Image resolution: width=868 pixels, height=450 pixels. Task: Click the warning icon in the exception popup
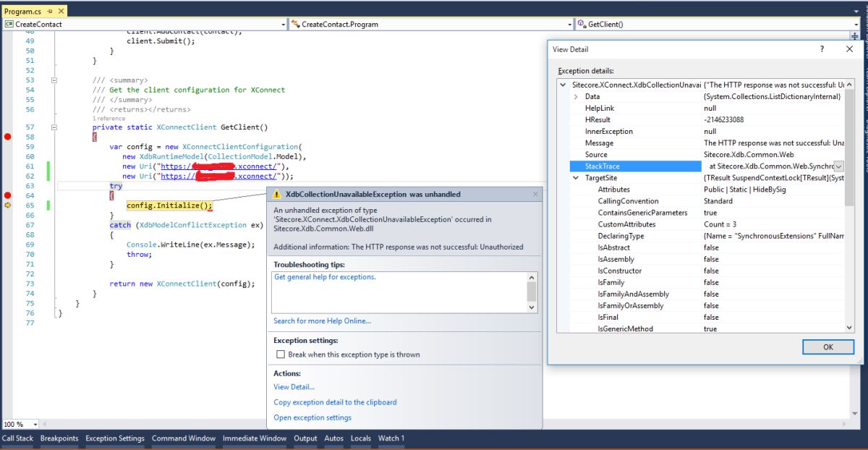(x=278, y=194)
